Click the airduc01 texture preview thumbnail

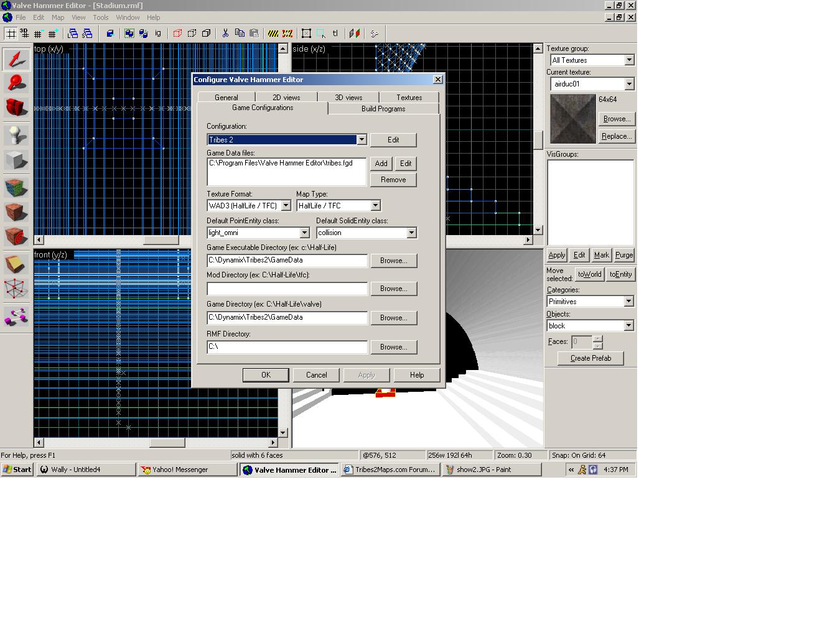pos(573,119)
